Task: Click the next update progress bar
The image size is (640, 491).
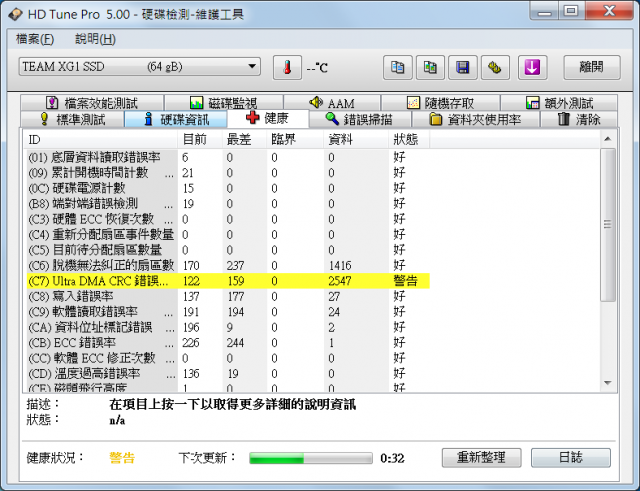Action: click(311, 458)
